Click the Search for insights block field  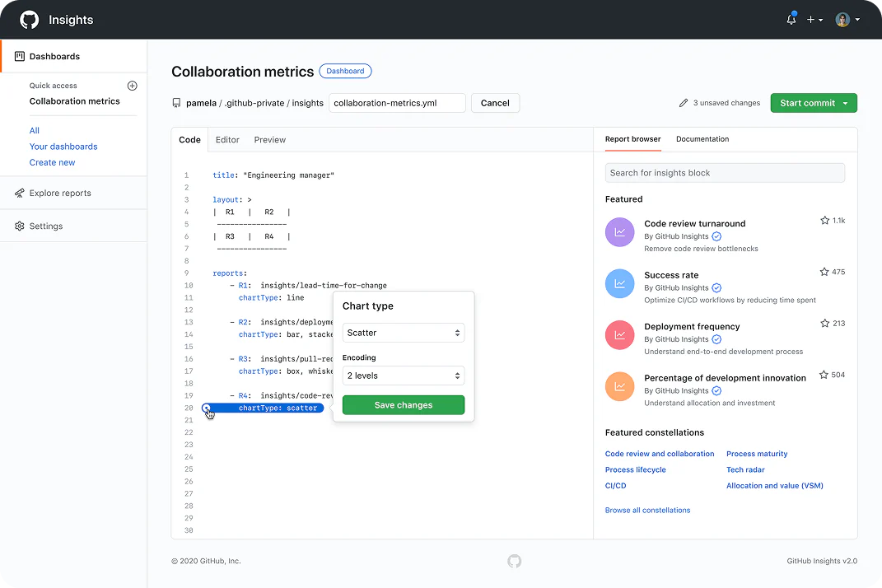click(x=725, y=173)
